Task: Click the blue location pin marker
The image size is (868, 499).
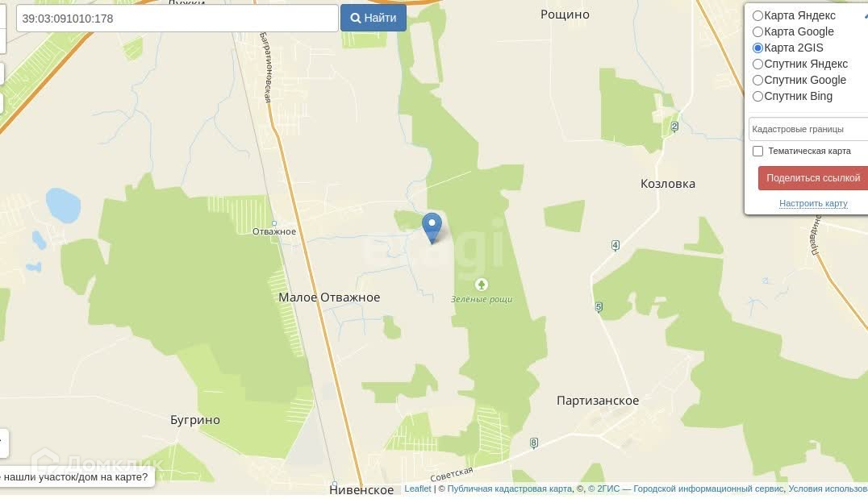Action: (432, 227)
